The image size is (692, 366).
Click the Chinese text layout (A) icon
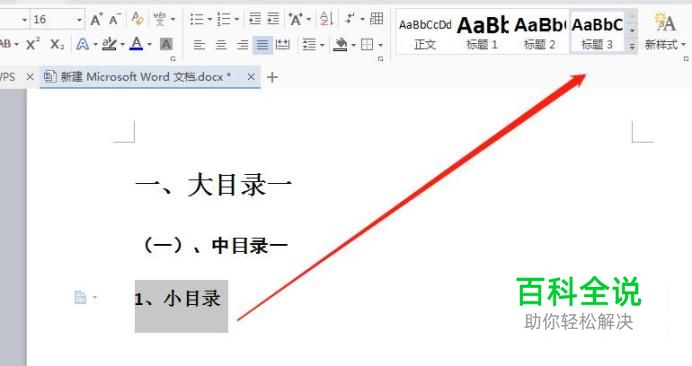(295, 19)
